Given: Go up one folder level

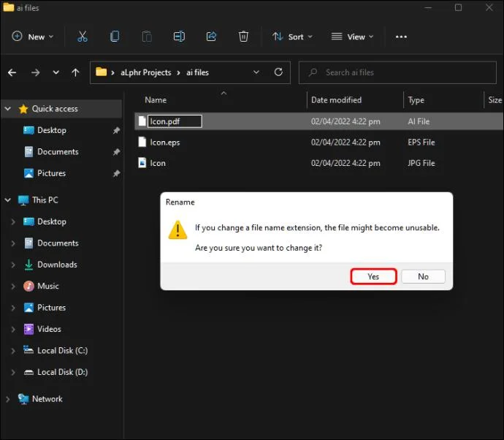Looking at the screenshot, I should pyautogui.click(x=75, y=72).
